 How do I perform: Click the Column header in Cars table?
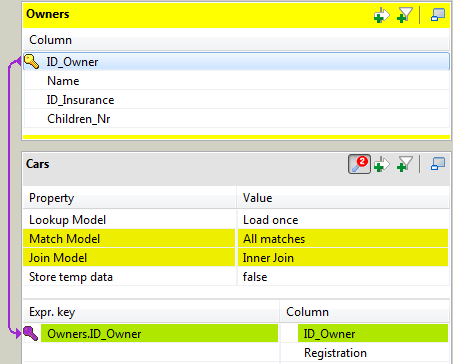365,312
